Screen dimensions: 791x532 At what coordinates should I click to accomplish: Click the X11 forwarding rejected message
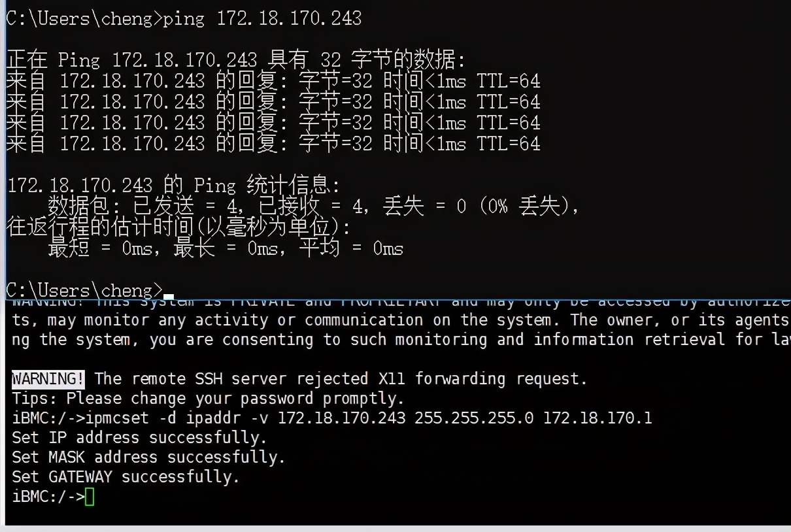341,378
